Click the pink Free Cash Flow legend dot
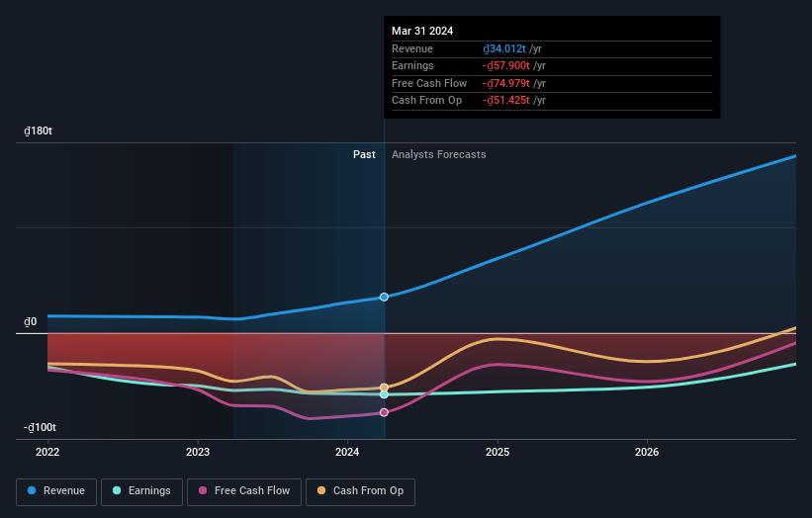This screenshot has height=518, width=812. point(203,490)
